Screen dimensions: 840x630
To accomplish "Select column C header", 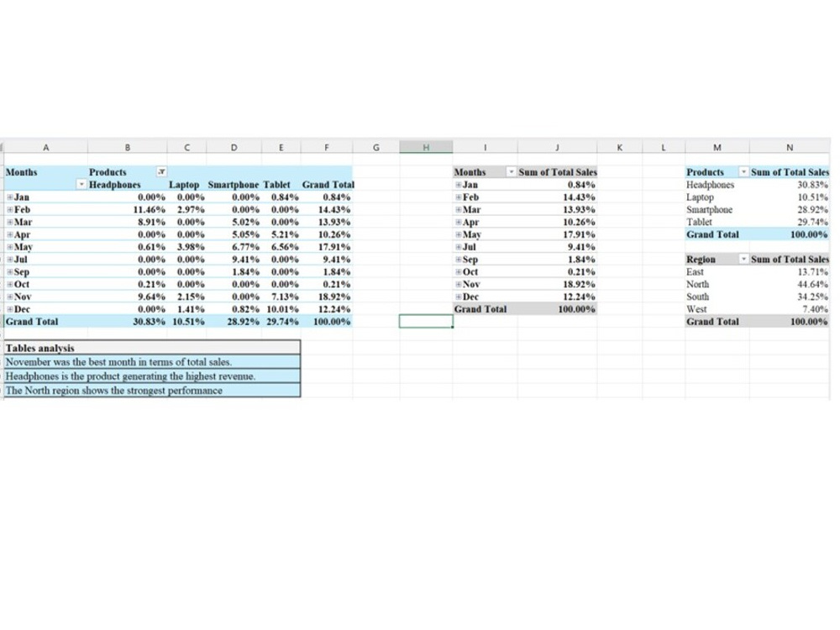I will pyautogui.click(x=186, y=147).
